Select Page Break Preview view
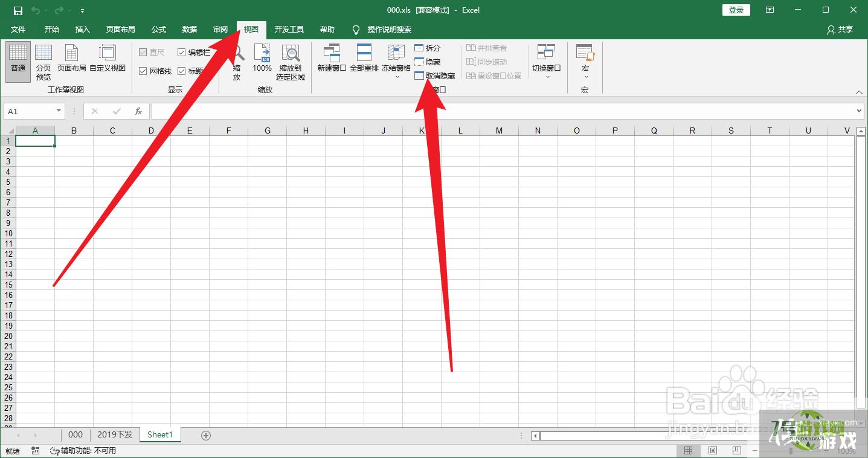 click(x=43, y=62)
